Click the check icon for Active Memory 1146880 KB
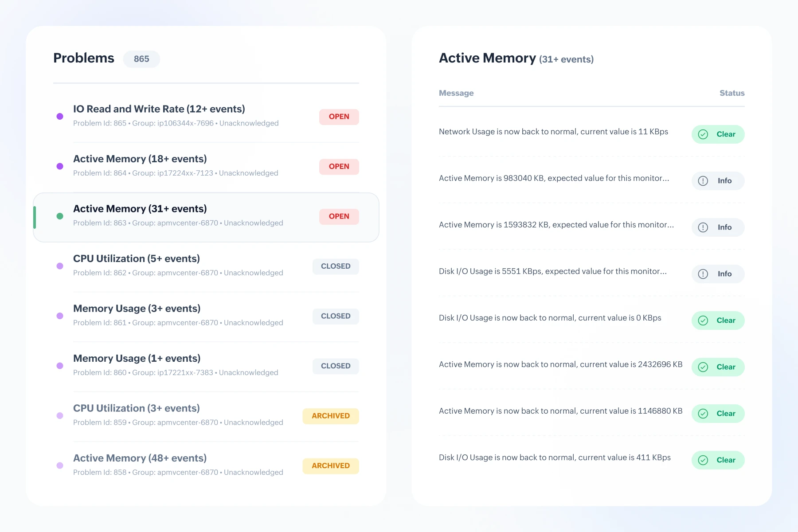The image size is (798, 532). [x=703, y=414]
